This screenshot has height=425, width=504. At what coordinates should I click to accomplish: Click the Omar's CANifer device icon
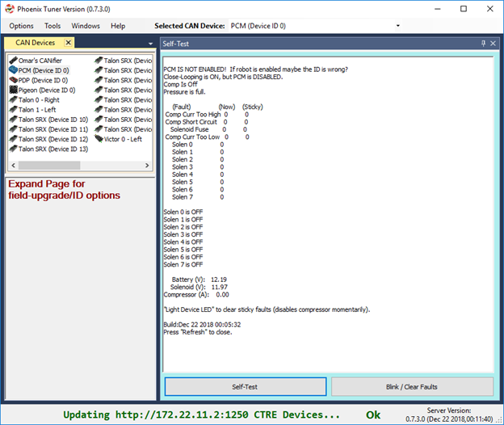click(x=14, y=60)
